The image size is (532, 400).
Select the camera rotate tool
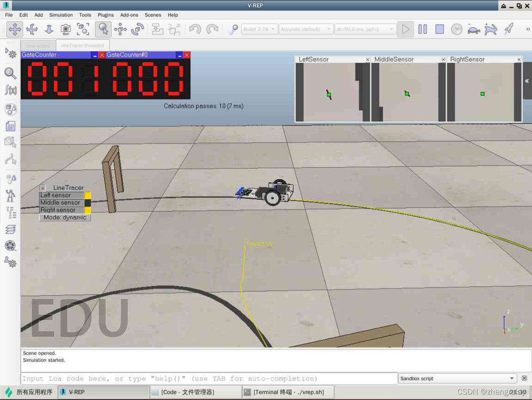click(32, 29)
